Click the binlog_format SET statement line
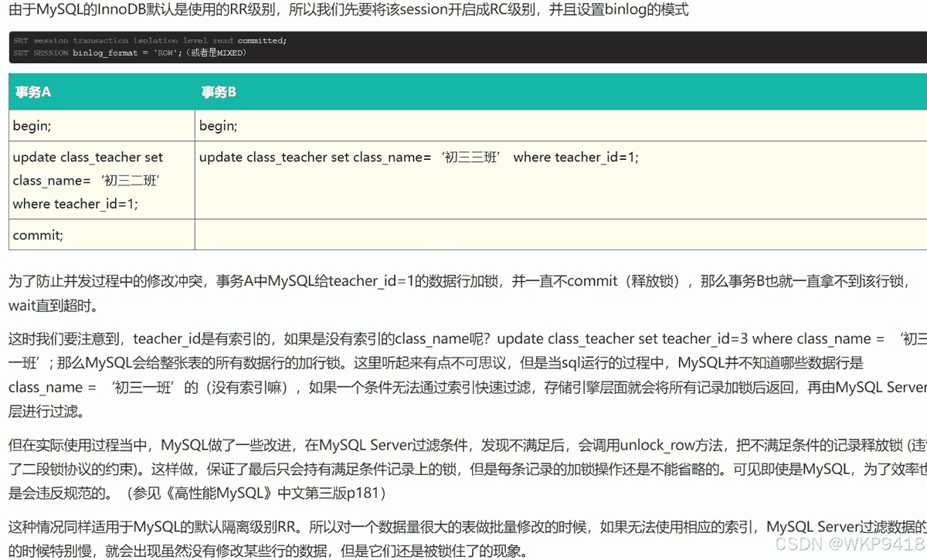 coord(130,53)
